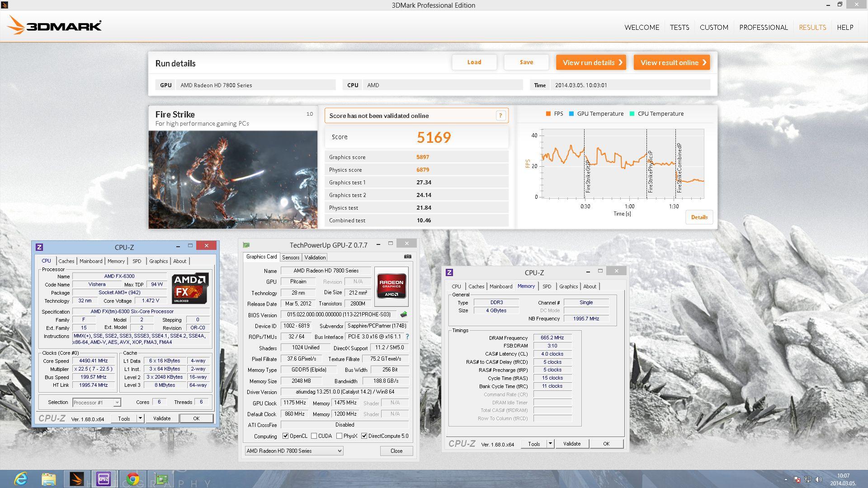Click the BIOS save icon in GPU-Z
Viewport: 868px width, 488px height.
pyautogui.click(x=404, y=314)
